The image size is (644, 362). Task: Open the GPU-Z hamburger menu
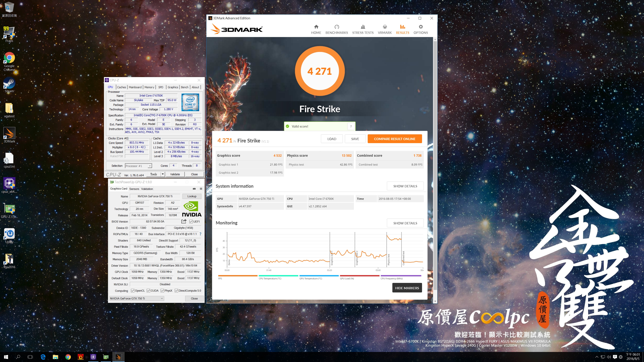pyautogui.click(x=201, y=189)
